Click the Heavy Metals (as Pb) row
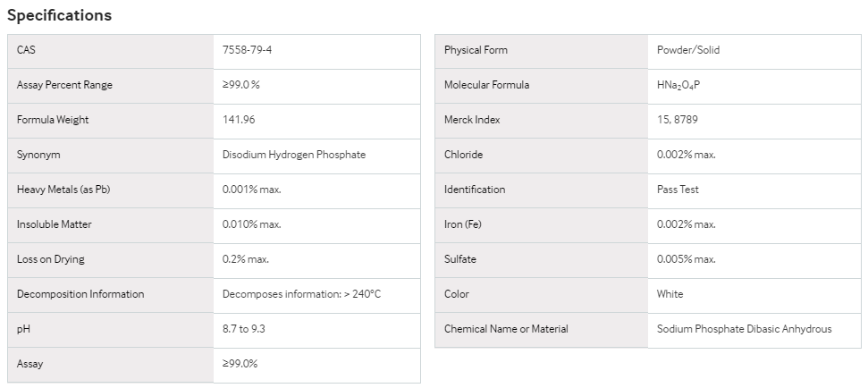The height and width of the screenshot is (388, 868). tap(214, 190)
